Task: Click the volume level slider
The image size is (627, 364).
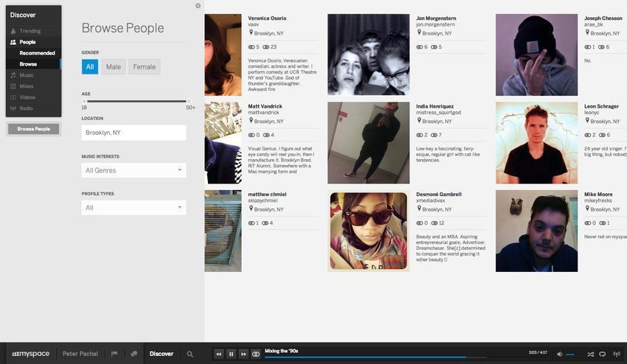Action: point(571,354)
